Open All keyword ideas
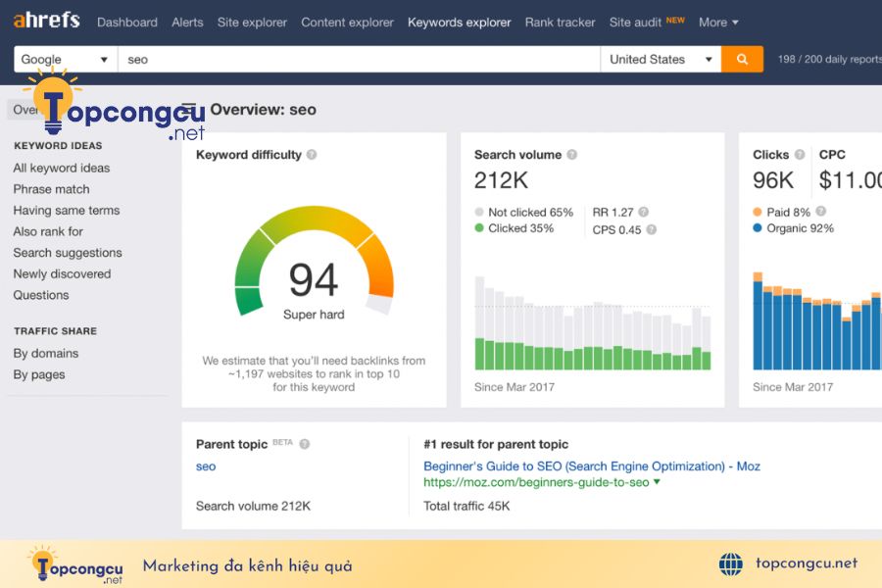The height and width of the screenshot is (588, 882). coord(62,168)
